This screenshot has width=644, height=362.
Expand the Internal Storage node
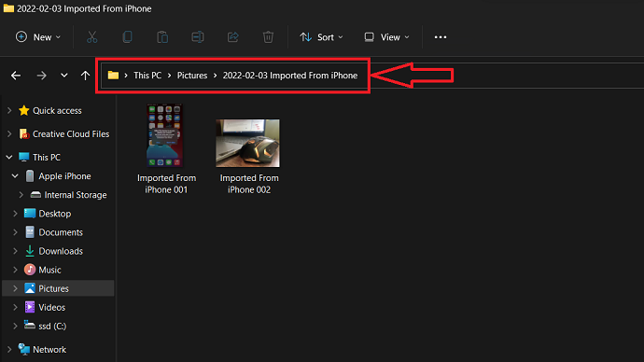tap(21, 195)
